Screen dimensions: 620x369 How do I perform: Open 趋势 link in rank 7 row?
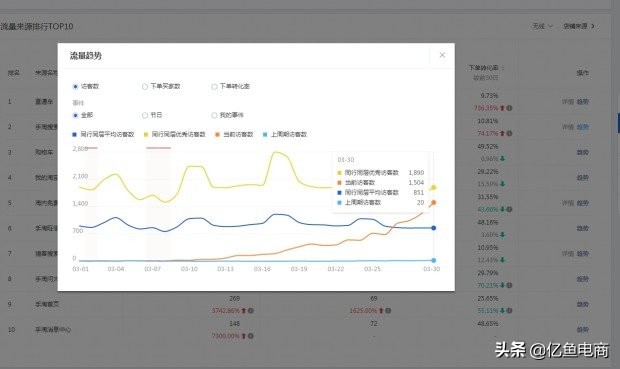[583, 254]
